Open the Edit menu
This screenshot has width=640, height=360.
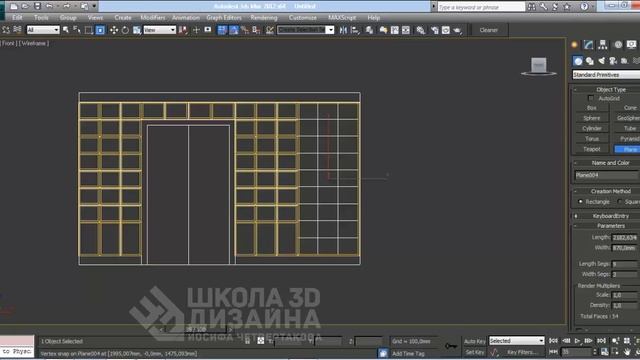17,18
